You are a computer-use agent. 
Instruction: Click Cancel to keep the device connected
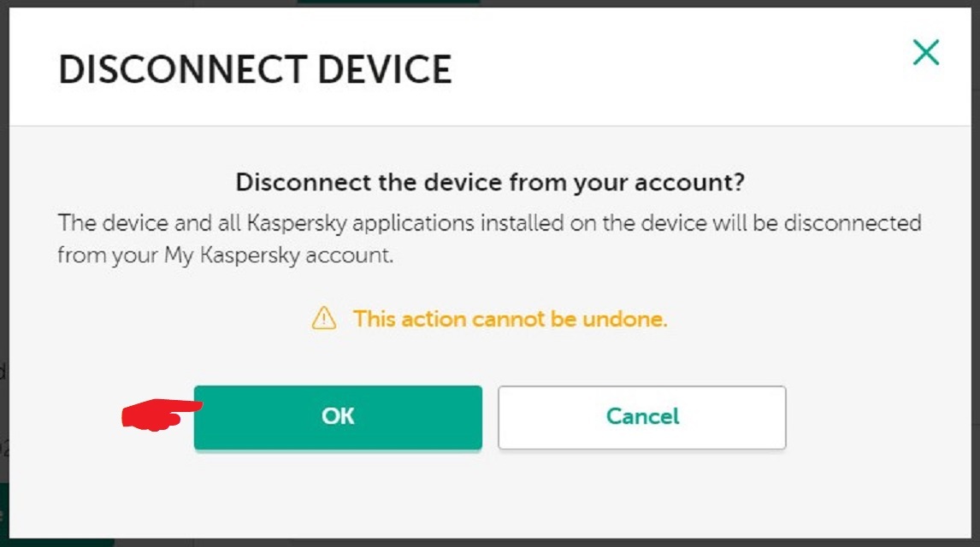click(x=642, y=416)
